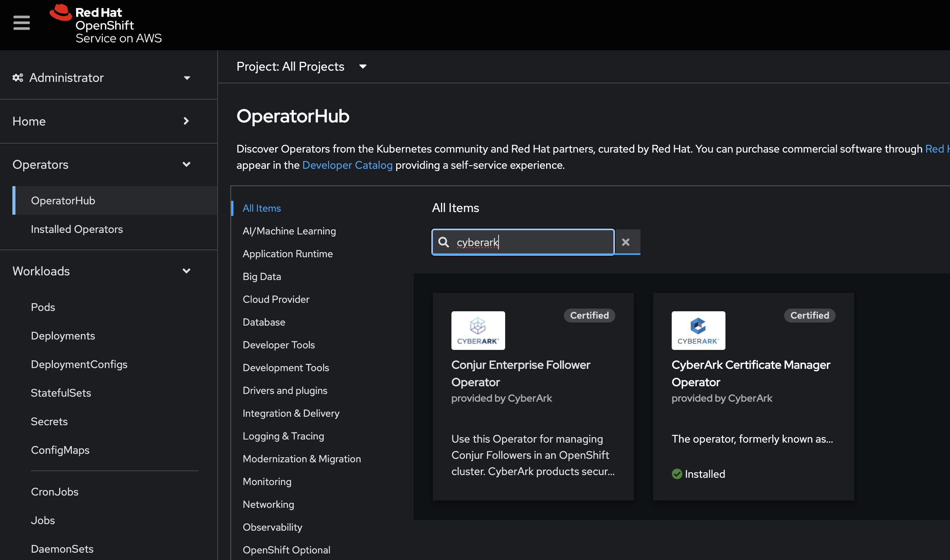The width and height of the screenshot is (950, 560).
Task: Click the Conjur Follower description text
Action: pos(533,455)
